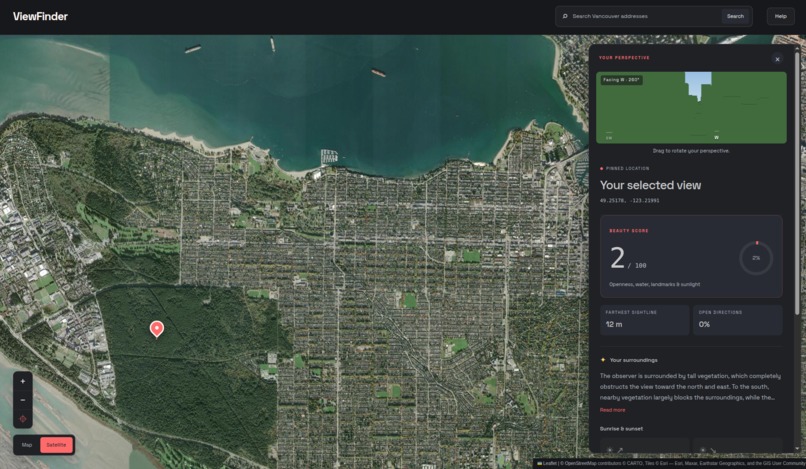Click the Beauty Score 2 / 100 value
The width and height of the screenshot is (806, 469).
pos(628,258)
